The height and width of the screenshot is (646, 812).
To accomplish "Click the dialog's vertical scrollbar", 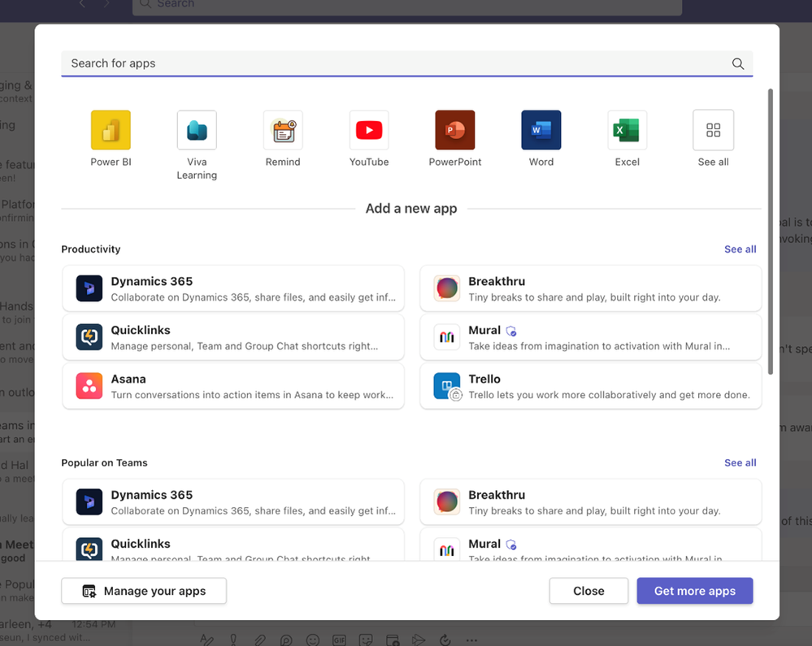I will (x=771, y=232).
